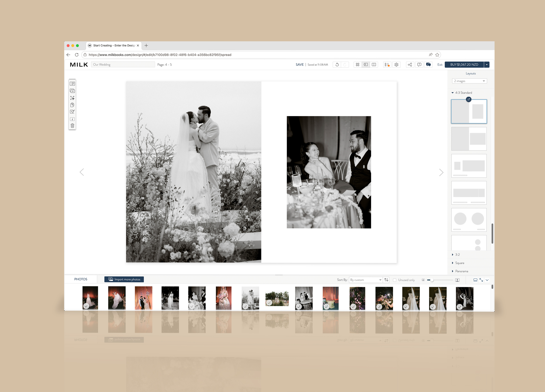Click the share project icon

(410, 65)
